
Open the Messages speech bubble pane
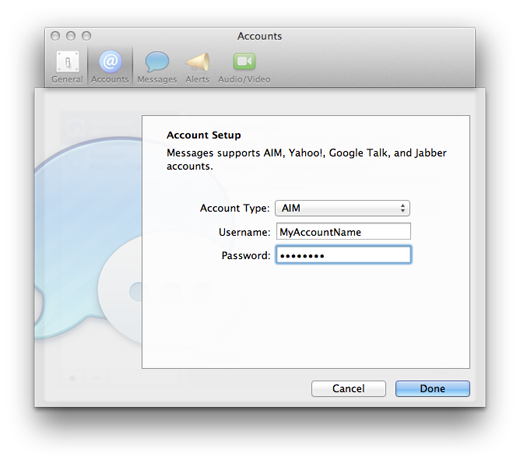pyautogui.click(x=157, y=66)
